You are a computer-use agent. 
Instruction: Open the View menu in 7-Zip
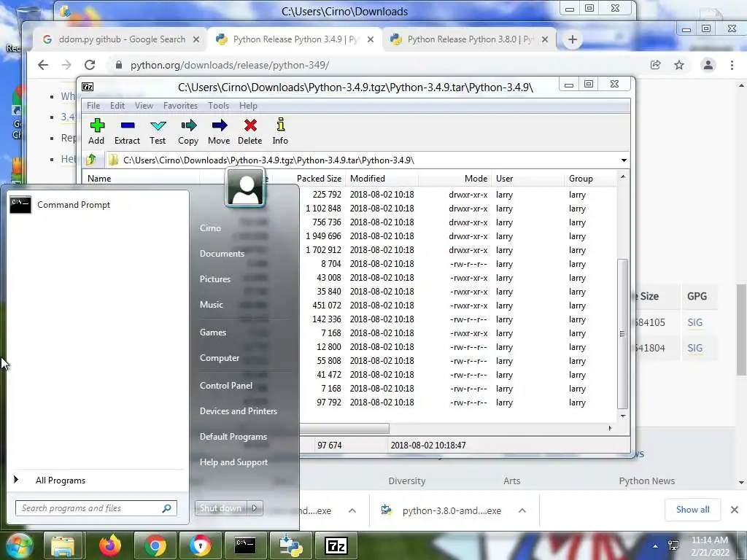click(x=144, y=106)
